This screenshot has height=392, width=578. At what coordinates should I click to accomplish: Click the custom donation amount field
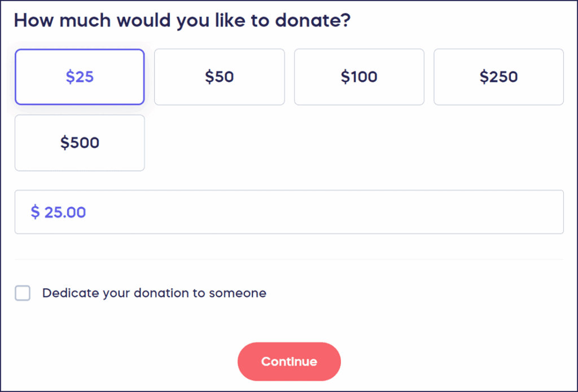click(289, 212)
